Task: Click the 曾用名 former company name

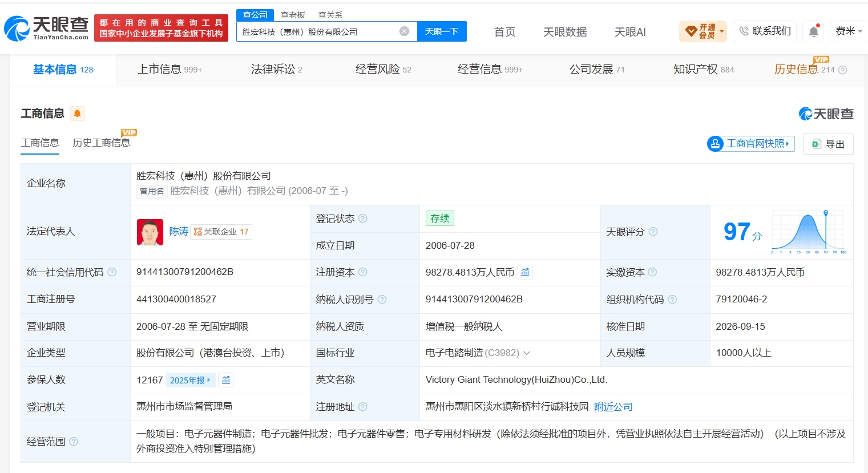Action: (259, 191)
